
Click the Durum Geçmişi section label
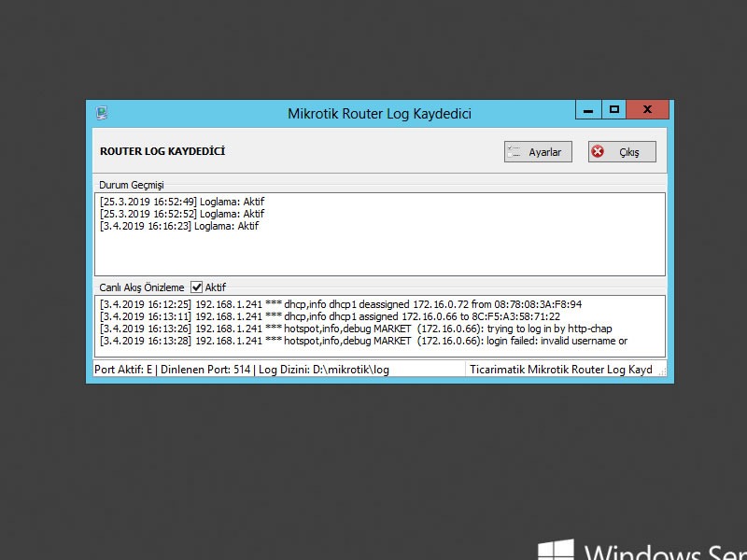point(131,185)
